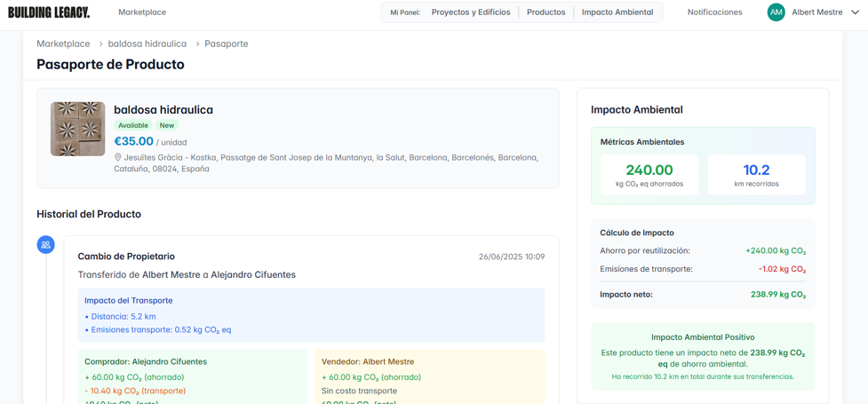
Task: Switch to the Productos tab
Action: pos(545,12)
